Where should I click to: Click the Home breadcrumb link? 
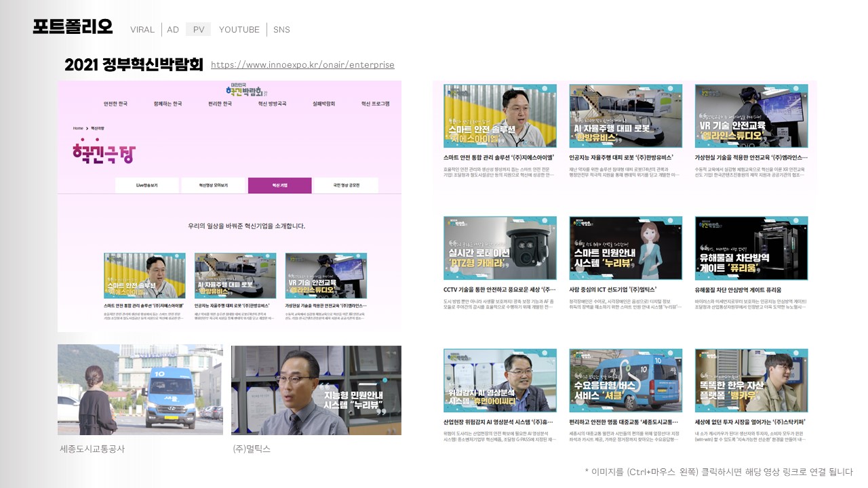78,128
